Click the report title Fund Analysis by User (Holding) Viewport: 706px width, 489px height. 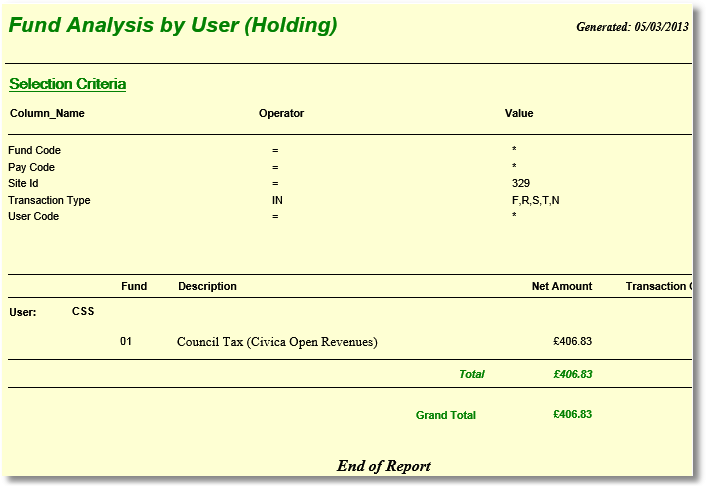(173, 26)
